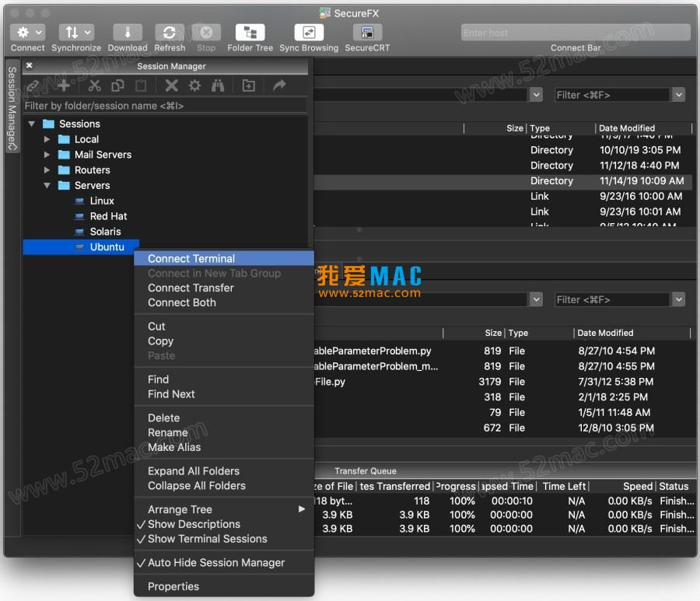Viewport: 700px width, 601px height.
Task: Click the vertical Session Manager side tab
Action: click(x=12, y=107)
